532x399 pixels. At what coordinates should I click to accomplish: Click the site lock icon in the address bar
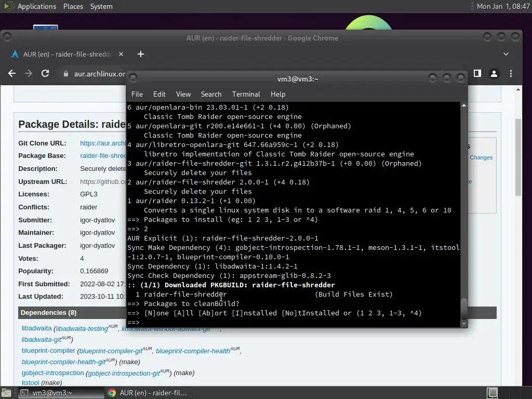click(x=66, y=74)
